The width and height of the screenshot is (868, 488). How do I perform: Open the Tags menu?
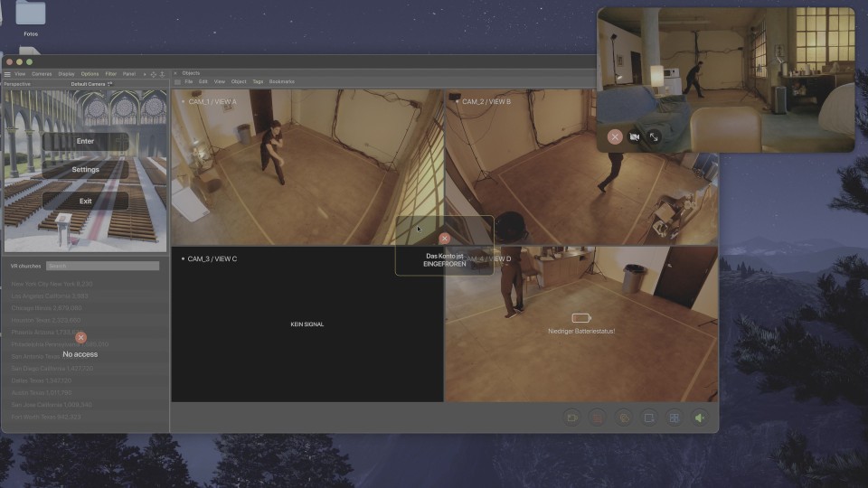[x=258, y=82]
